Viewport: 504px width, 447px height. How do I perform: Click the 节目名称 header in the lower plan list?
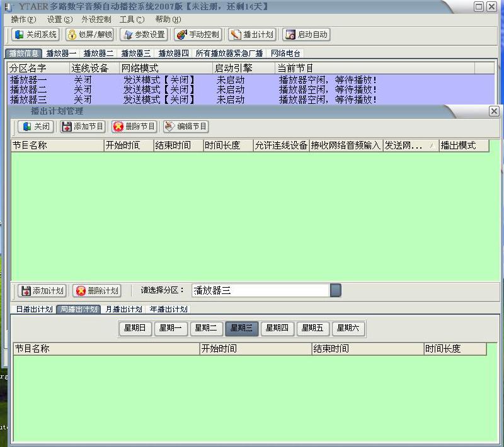click(106, 349)
